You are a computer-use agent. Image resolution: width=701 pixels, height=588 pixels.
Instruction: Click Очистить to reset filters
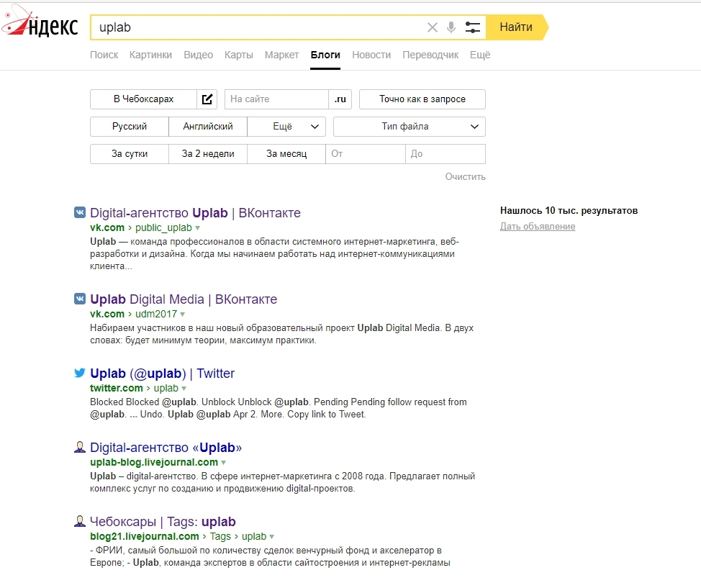pyautogui.click(x=466, y=176)
